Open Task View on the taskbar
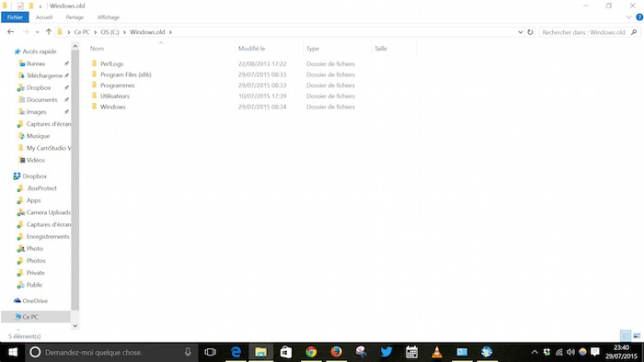This screenshot has height=362, width=644. coord(211,352)
